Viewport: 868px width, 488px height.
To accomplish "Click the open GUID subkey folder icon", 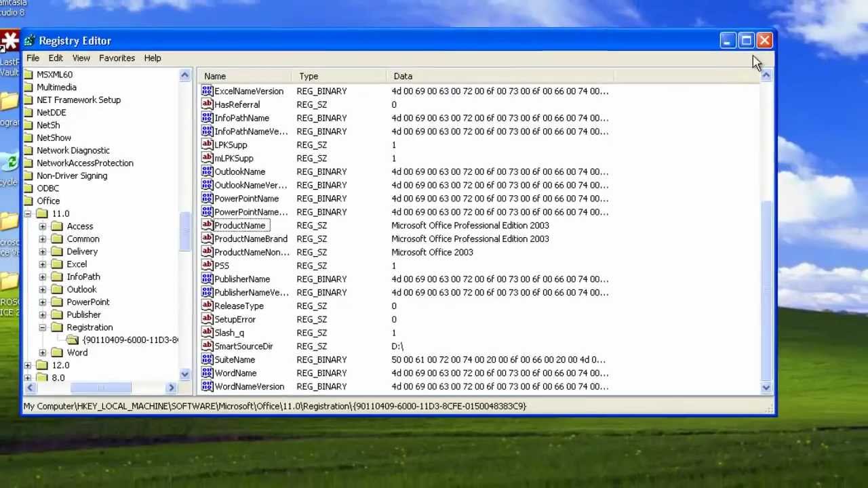I will coord(73,340).
